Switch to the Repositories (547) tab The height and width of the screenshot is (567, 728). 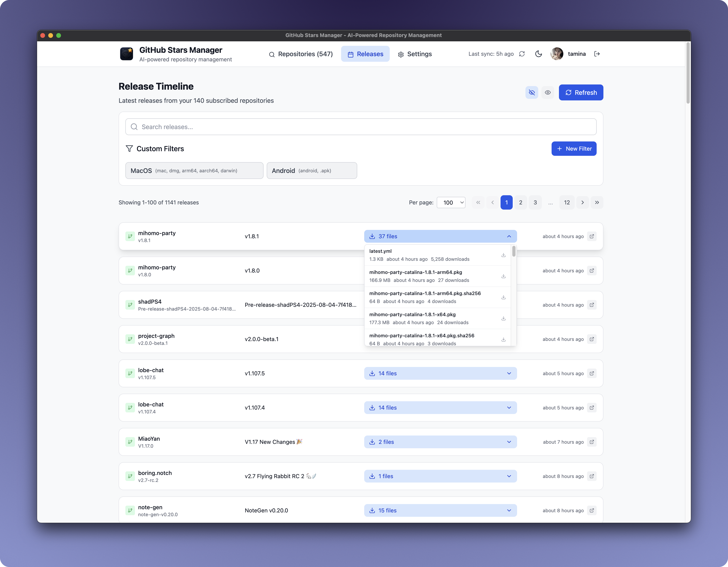[x=301, y=54]
